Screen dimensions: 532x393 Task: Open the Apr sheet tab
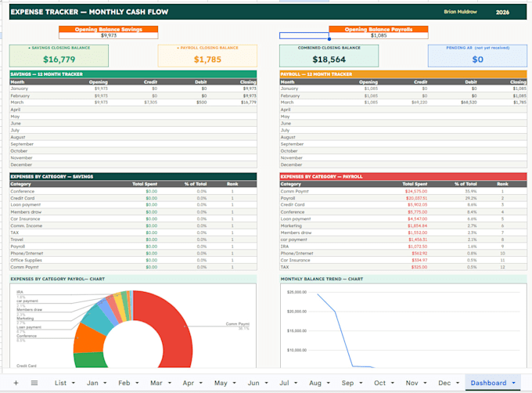189,383
